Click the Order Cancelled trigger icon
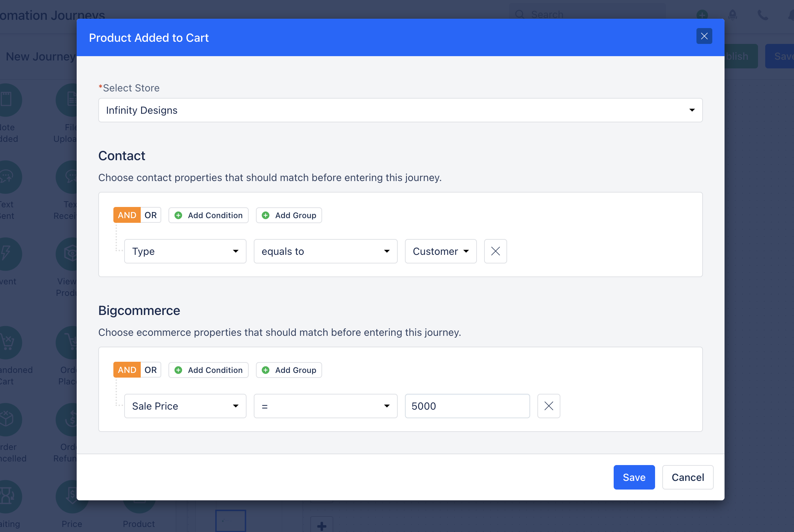The height and width of the screenshot is (532, 794). pyautogui.click(x=6, y=419)
